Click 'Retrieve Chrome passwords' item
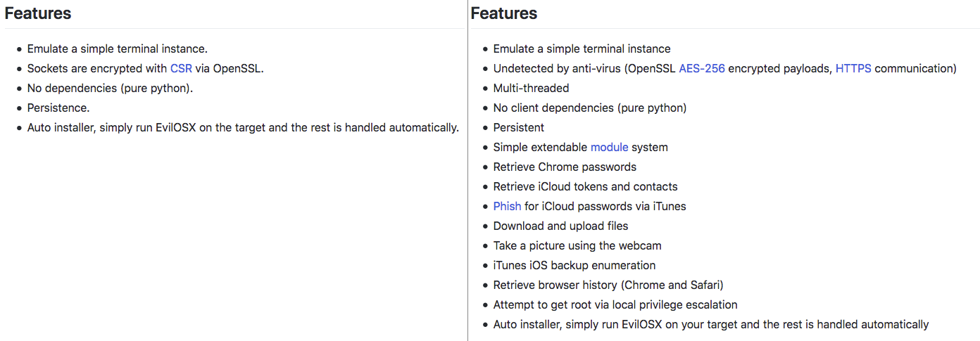 point(565,167)
